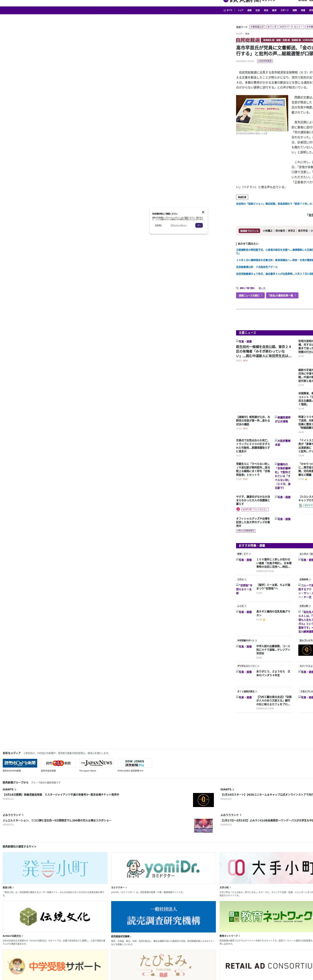The width and height of the screenshot is (313, 980).
Task: Select the 政治 nav tab
Action: [x=266, y=10]
